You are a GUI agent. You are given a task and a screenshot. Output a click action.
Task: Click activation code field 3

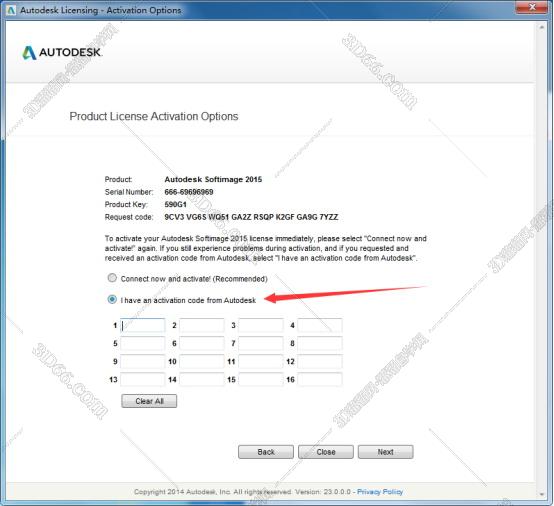tap(261, 325)
